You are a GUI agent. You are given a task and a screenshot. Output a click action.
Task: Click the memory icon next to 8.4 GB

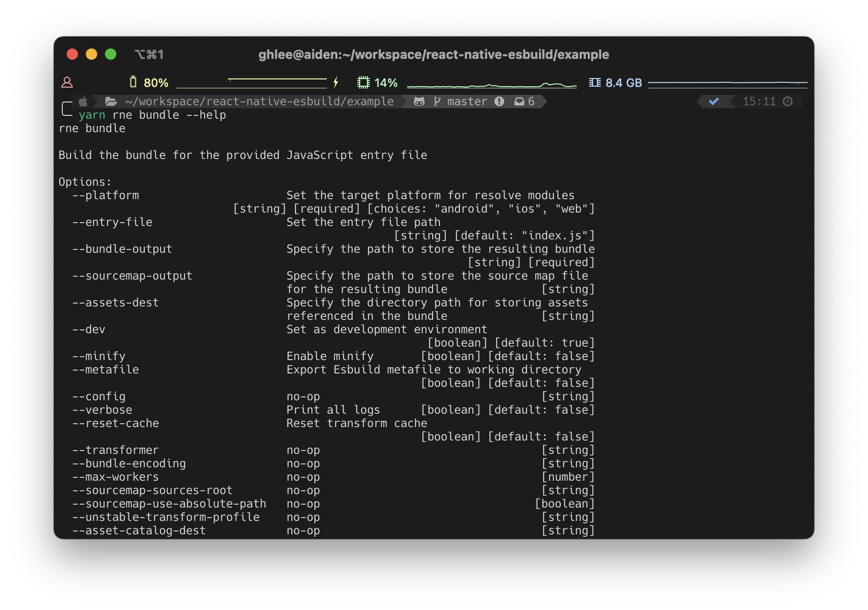tap(595, 82)
